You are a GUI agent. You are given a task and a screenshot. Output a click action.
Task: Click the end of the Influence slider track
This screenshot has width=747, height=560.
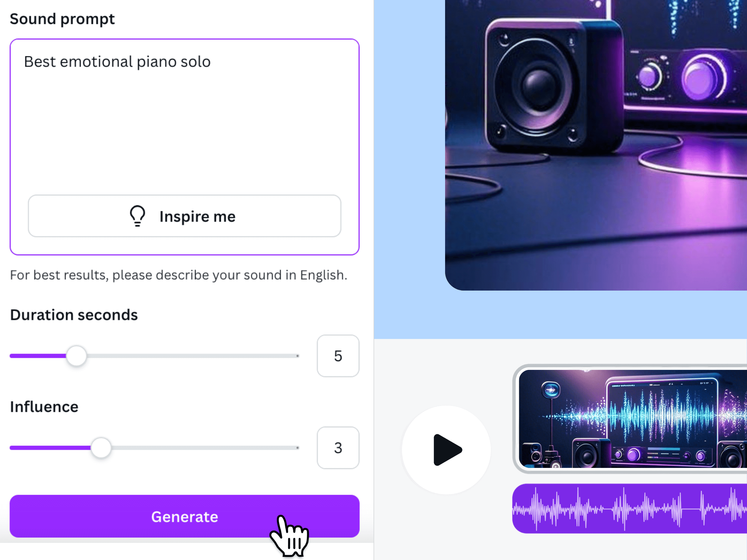297,448
